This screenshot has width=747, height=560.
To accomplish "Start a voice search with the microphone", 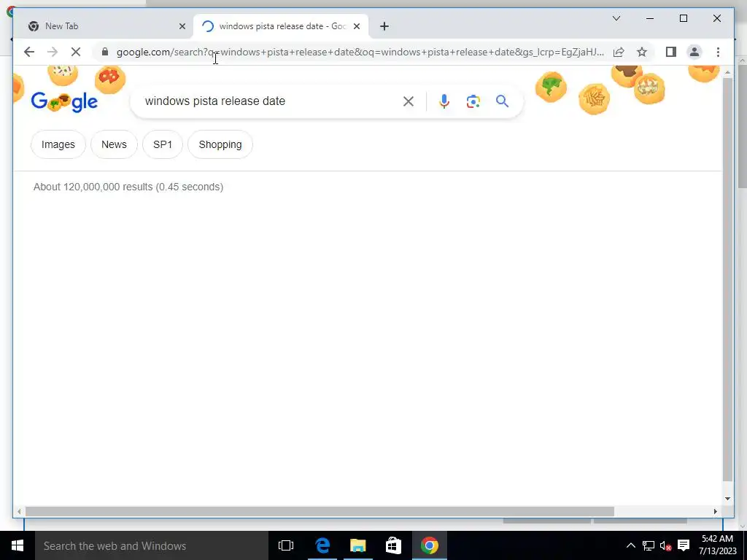I will tap(444, 101).
